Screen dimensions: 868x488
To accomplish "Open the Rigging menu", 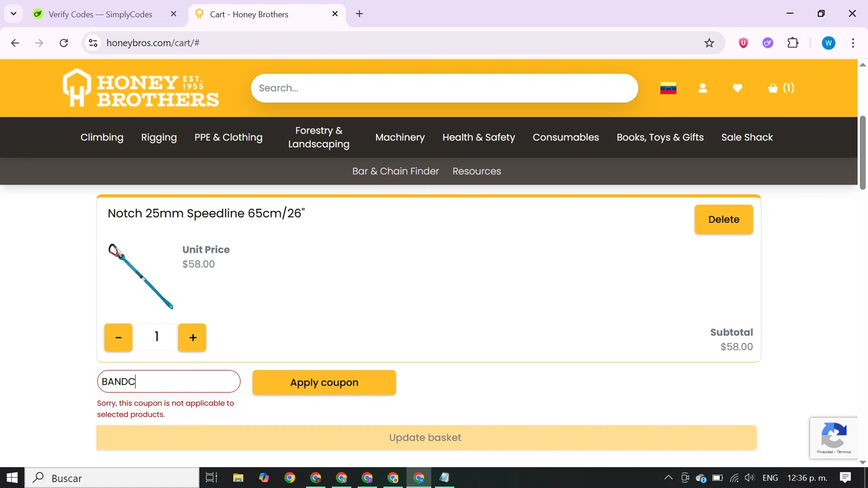I will pos(159,138).
